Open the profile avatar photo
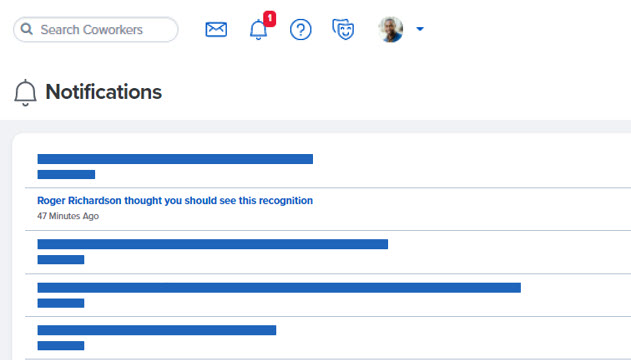Viewport: 631px width, 360px height. tap(390, 29)
